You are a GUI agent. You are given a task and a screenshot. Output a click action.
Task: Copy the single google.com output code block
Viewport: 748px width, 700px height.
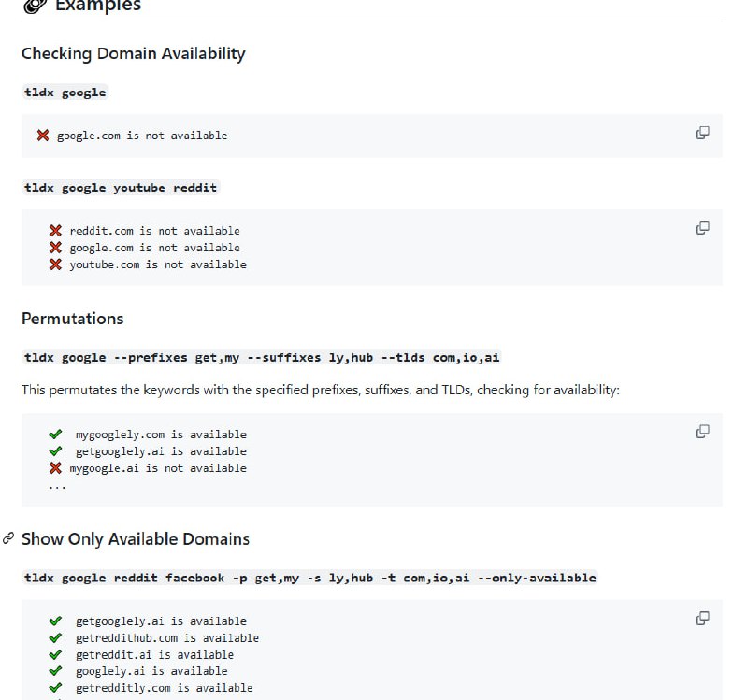702,133
